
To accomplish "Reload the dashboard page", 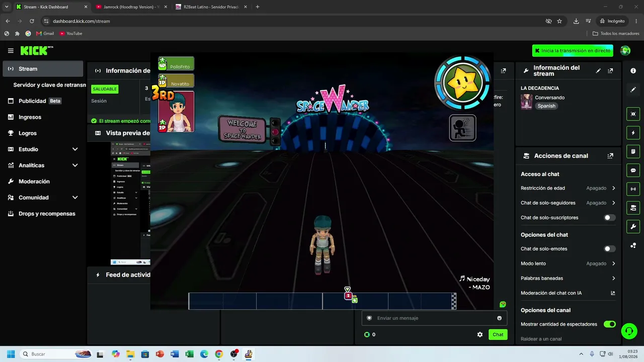I will [x=32, y=21].
